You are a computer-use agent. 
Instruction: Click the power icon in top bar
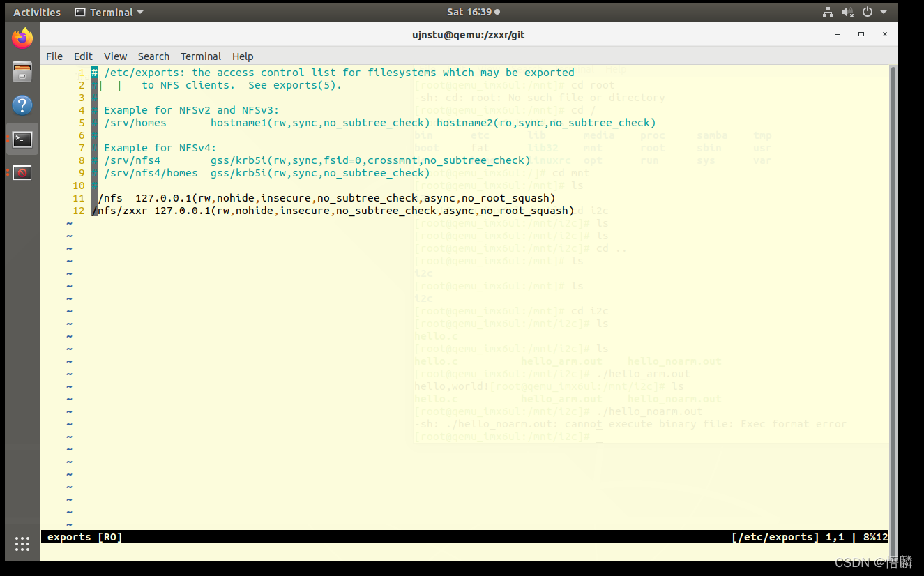click(868, 12)
